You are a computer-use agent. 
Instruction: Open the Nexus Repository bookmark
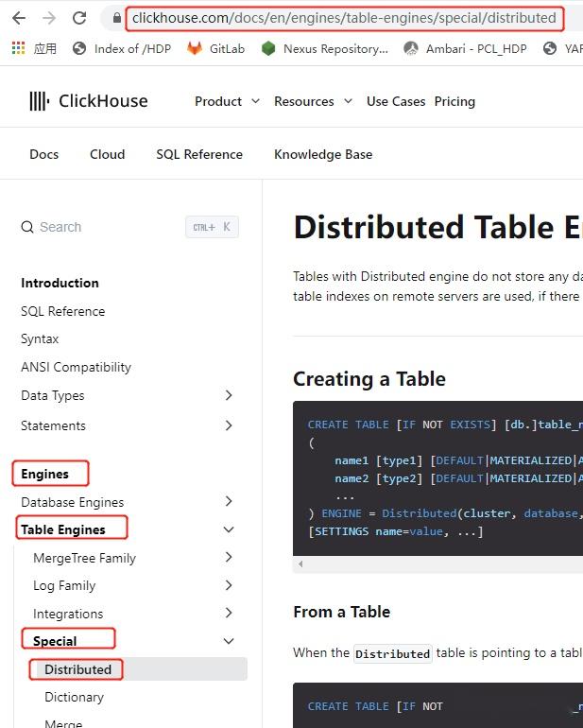click(x=325, y=48)
